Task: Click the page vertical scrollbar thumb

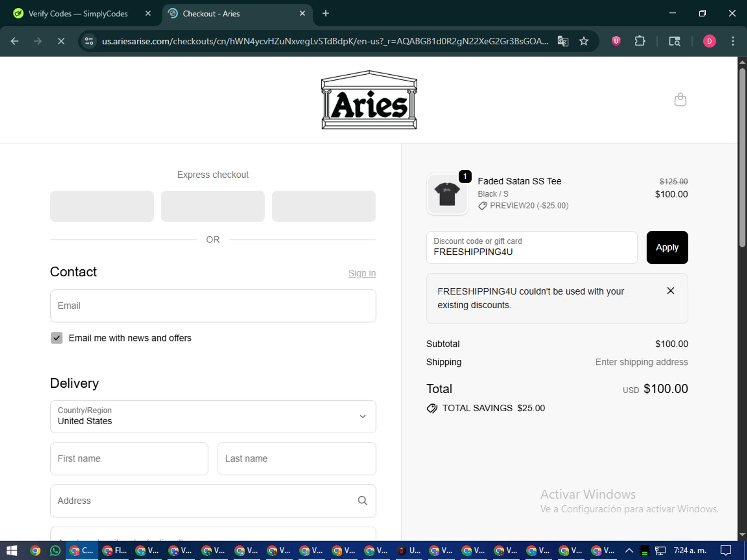Action: [x=742, y=157]
